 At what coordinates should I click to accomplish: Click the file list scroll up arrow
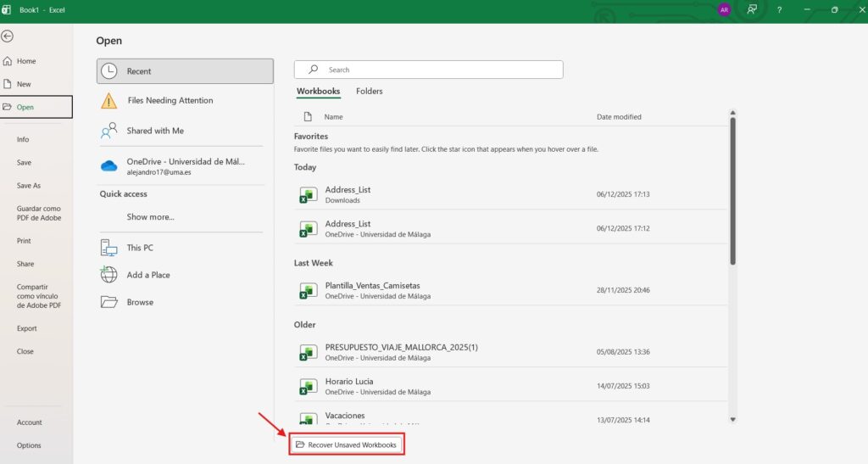[x=733, y=113]
